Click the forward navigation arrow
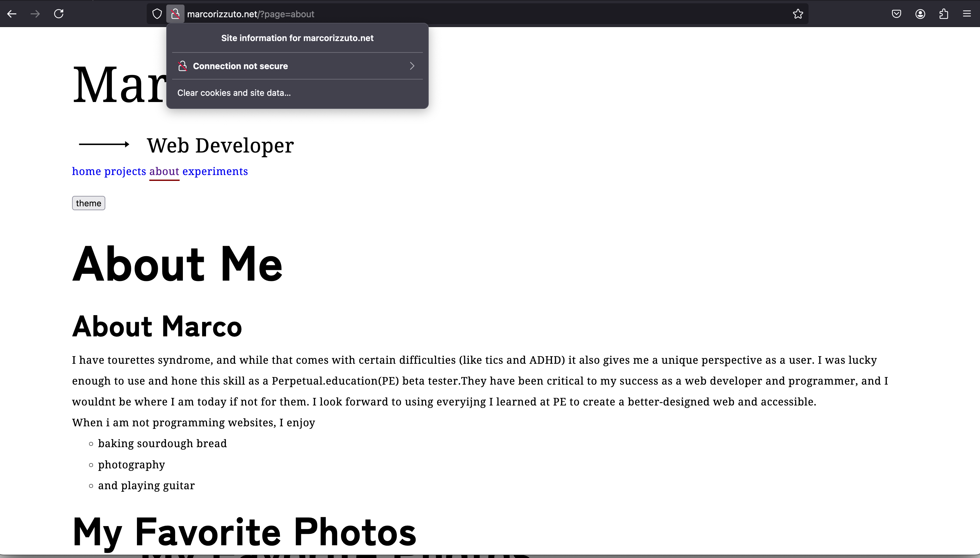Image resolution: width=980 pixels, height=558 pixels. tap(35, 14)
